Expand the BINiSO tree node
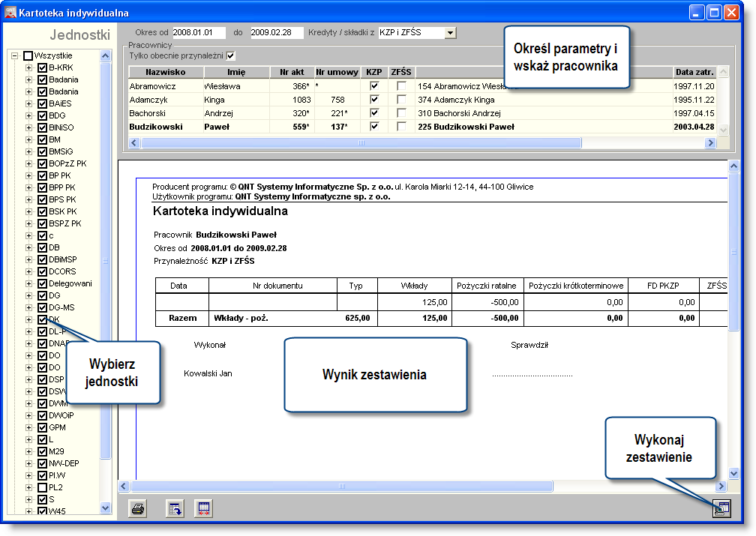 pyautogui.click(x=29, y=127)
